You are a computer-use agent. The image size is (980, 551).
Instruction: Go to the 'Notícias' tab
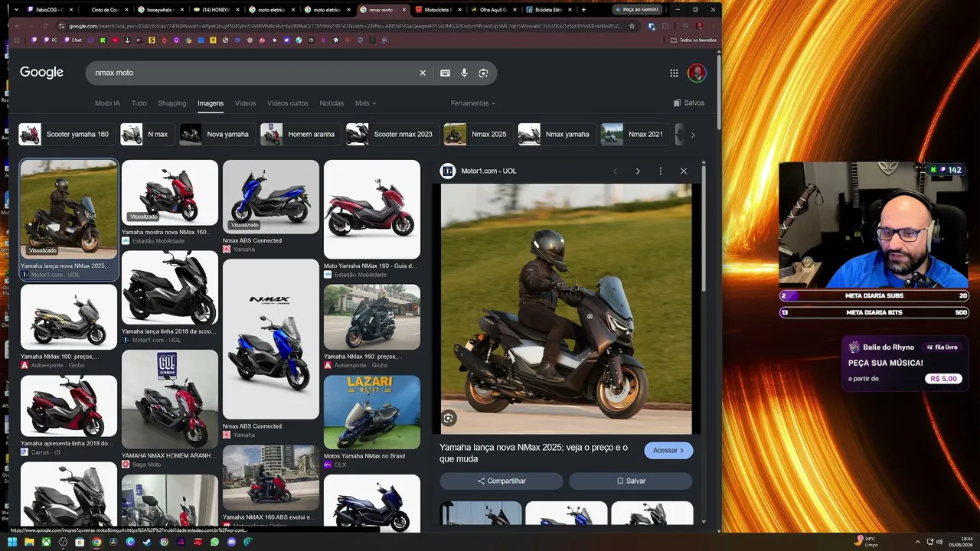332,103
